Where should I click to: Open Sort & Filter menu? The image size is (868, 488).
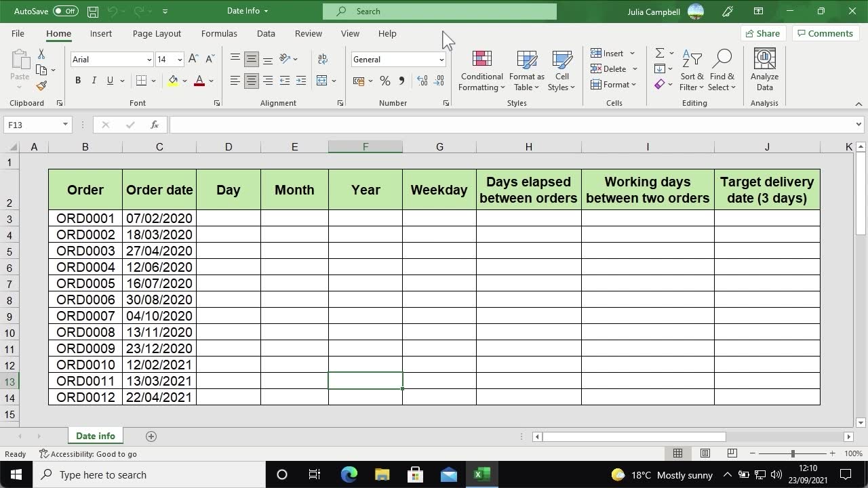[692, 70]
